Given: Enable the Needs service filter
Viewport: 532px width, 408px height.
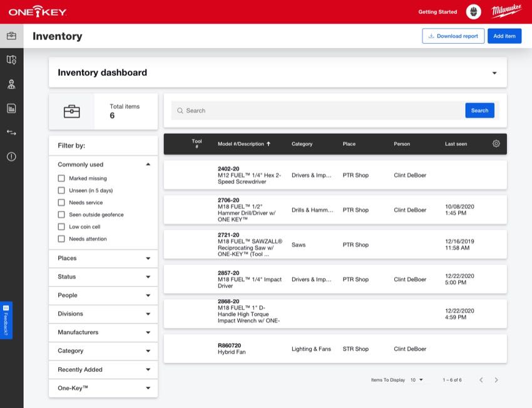Looking at the screenshot, I should (x=61, y=202).
